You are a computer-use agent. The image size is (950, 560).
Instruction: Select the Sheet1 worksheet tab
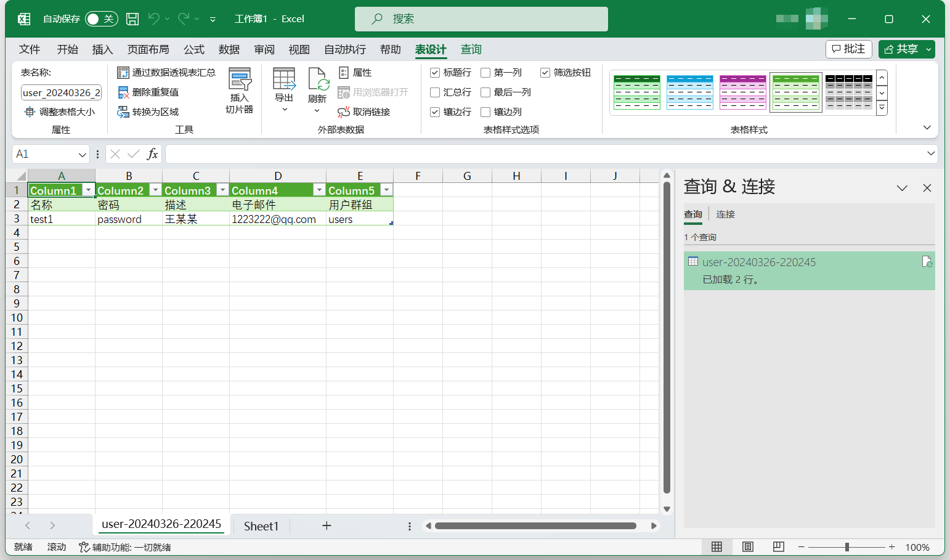[x=261, y=526]
